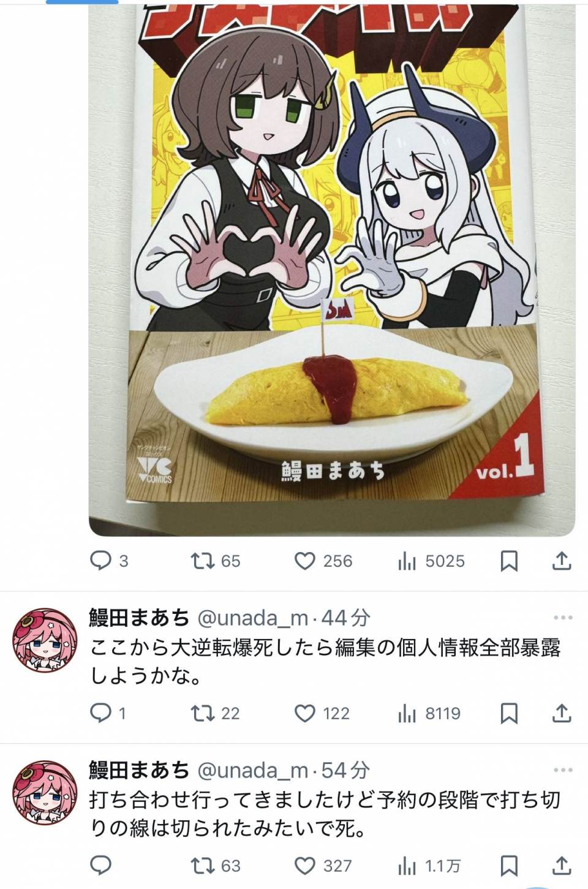588x889 pixels.
Task: Like the tweet showing 256 likes
Action: [x=323, y=561]
